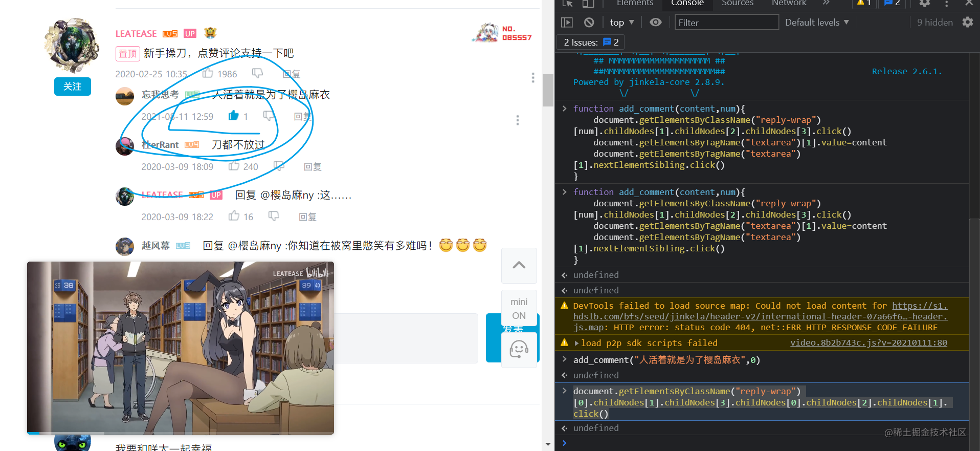Dislike the 忘我思考 reply
This screenshot has height=451, width=980.
coord(269,116)
